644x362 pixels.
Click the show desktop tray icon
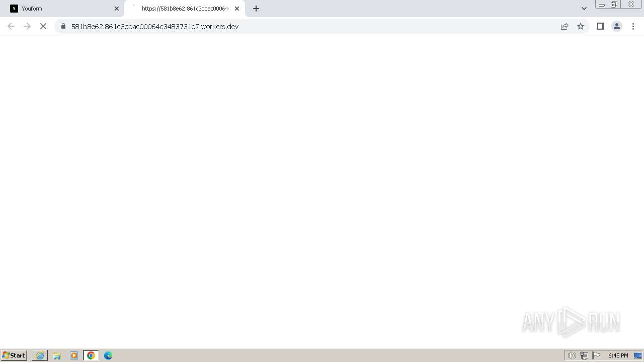click(x=638, y=355)
